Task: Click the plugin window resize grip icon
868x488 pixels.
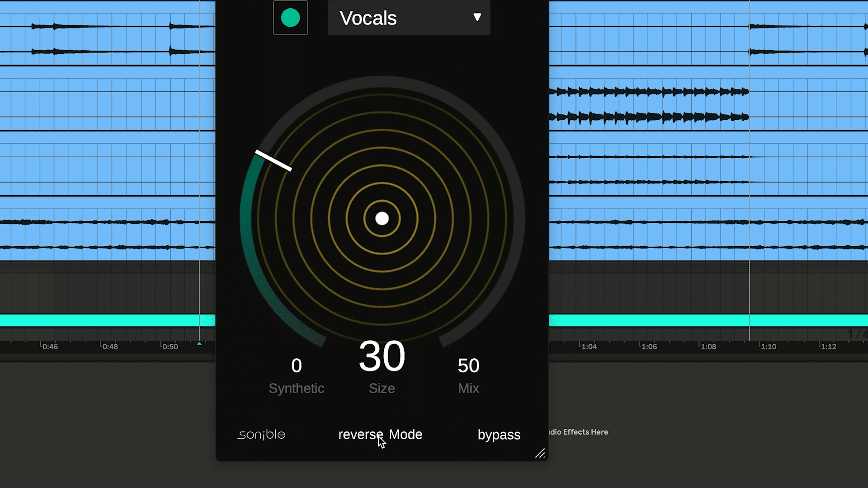Action: click(540, 453)
